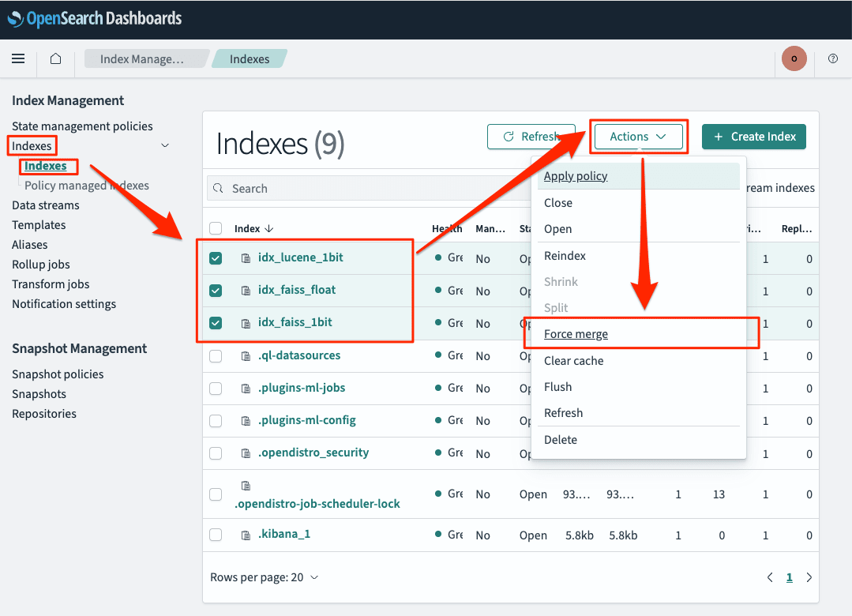Click the document icon beside .opendistro_security
Image resolution: width=852 pixels, height=616 pixels.
point(246,453)
